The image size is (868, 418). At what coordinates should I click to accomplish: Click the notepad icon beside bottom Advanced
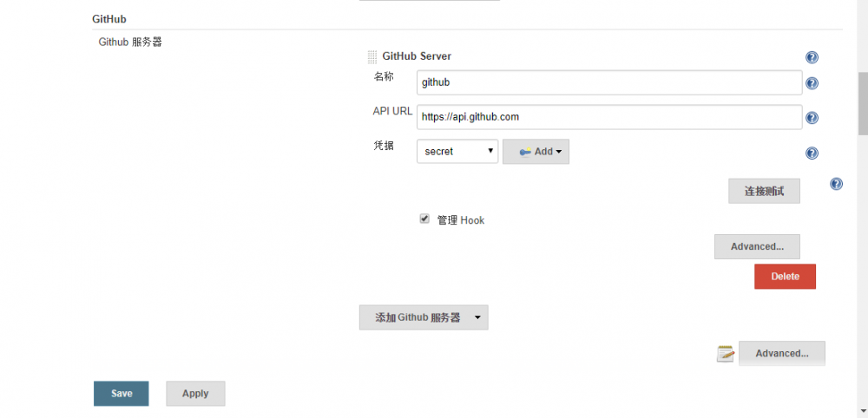click(x=725, y=354)
